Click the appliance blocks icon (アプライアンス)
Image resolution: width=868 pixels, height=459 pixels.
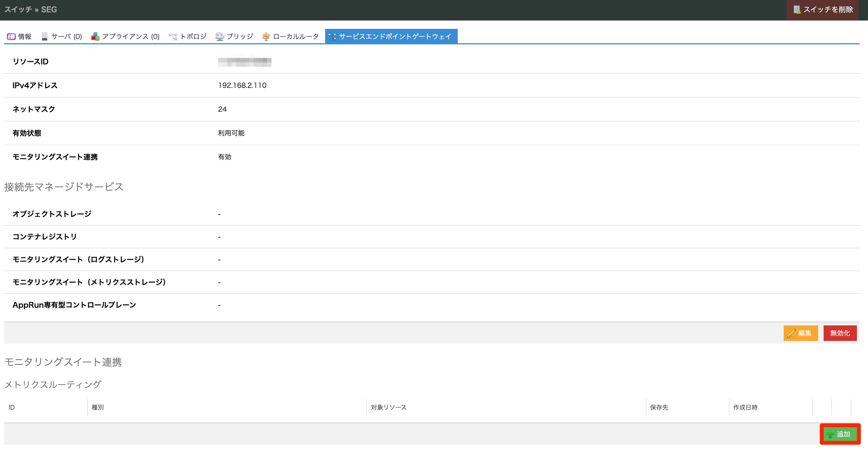(x=95, y=36)
